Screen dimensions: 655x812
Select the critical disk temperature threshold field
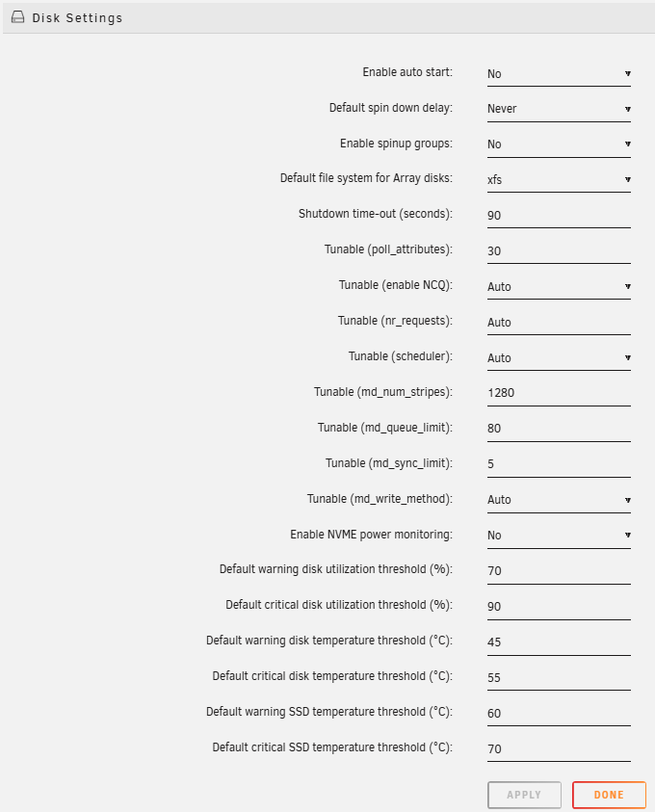(559, 677)
